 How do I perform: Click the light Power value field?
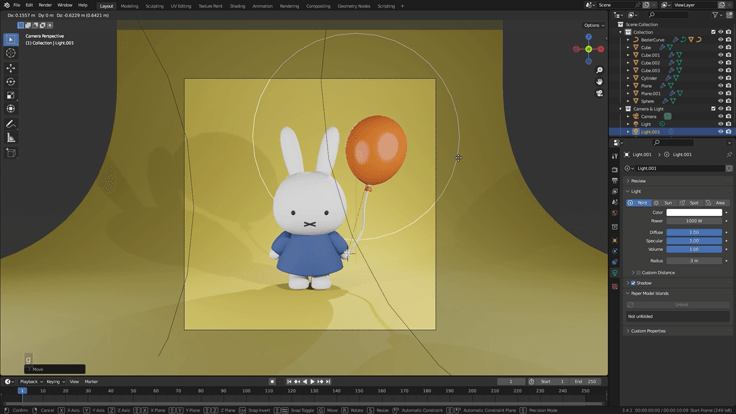pyautogui.click(x=694, y=221)
